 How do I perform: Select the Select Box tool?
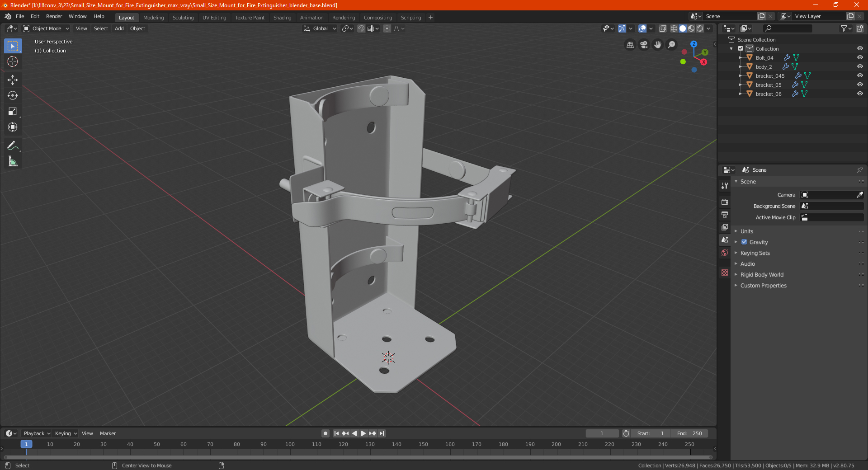(x=13, y=46)
